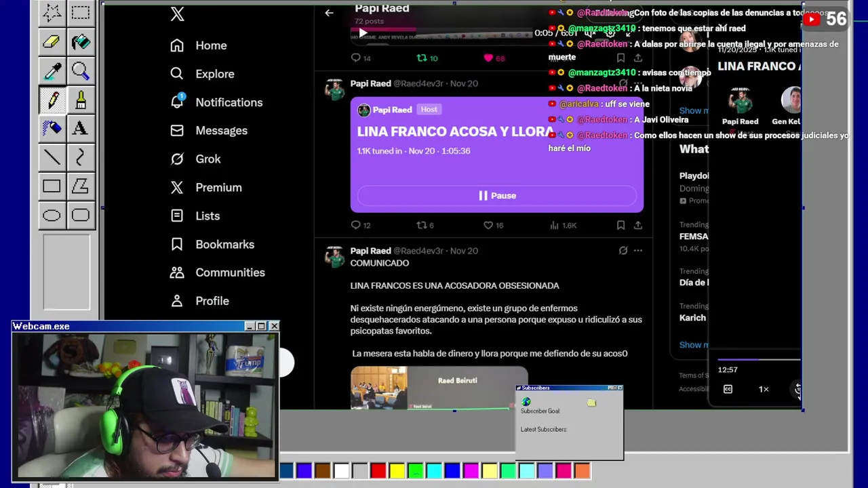Image resolution: width=868 pixels, height=488 pixels.
Task: Pick the bright green color swatch
Action: pos(415,470)
